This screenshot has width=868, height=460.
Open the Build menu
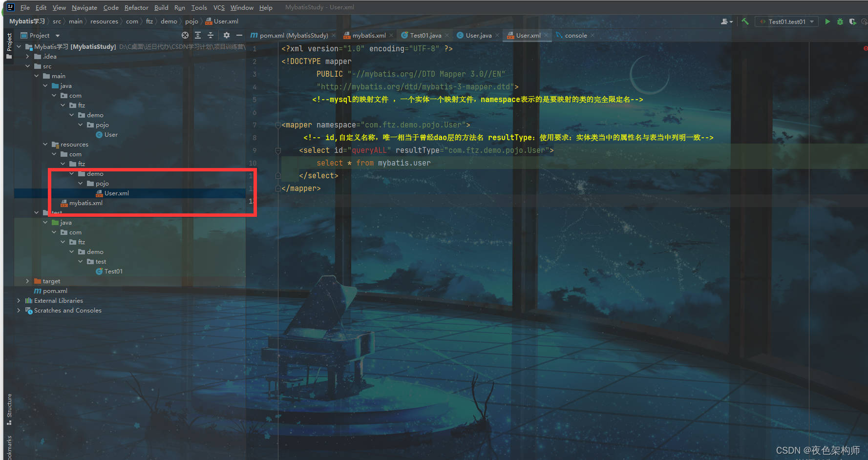click(x=161, y=7)
